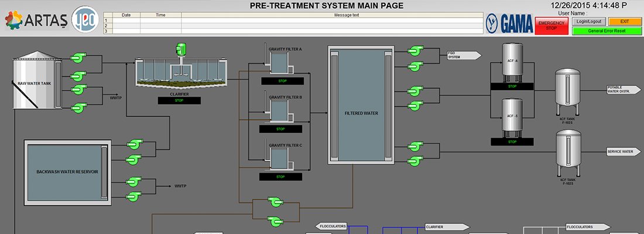The image size is (644, 234).
Task: Click the topmost pump beside Raw Water Tank
Action: [78, 57]
